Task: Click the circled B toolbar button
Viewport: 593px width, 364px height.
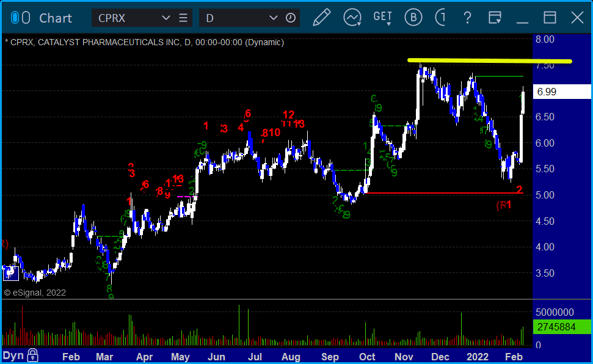Action: tap(413, 18)
